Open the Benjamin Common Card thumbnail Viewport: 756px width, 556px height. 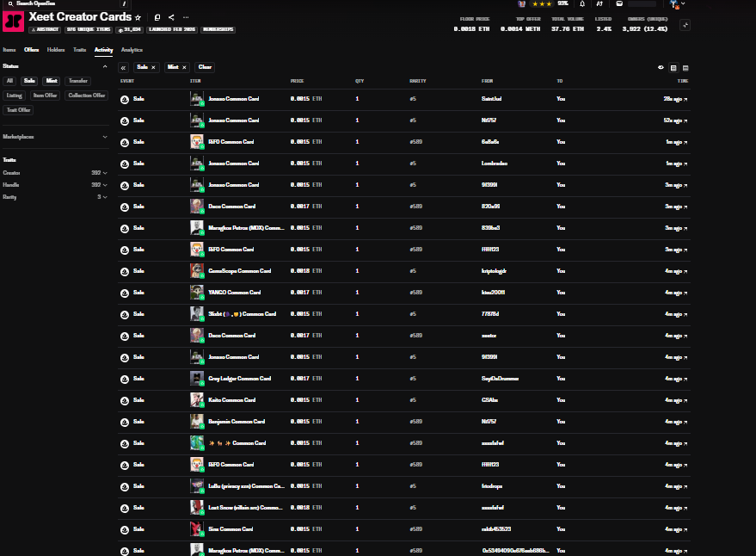coord(197,422)
